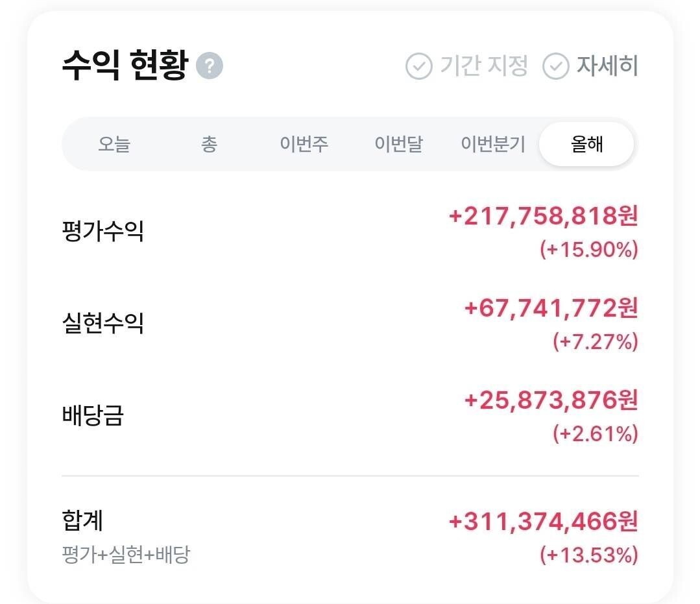Click the checkmark icon beside 자세히
Screen dimensions: 700x604
[555, 66]
